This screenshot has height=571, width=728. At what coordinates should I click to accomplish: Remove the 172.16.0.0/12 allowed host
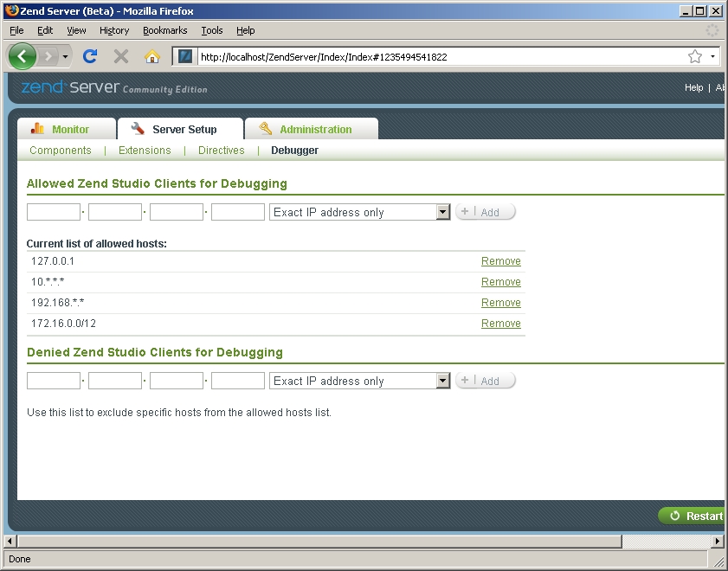coord(500,324)
